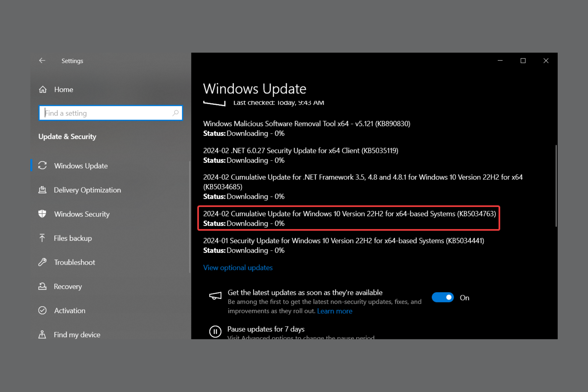The image size is (588, 392).
Task: Click the Troubleshoot wrench icon
Action: (42, 262)
